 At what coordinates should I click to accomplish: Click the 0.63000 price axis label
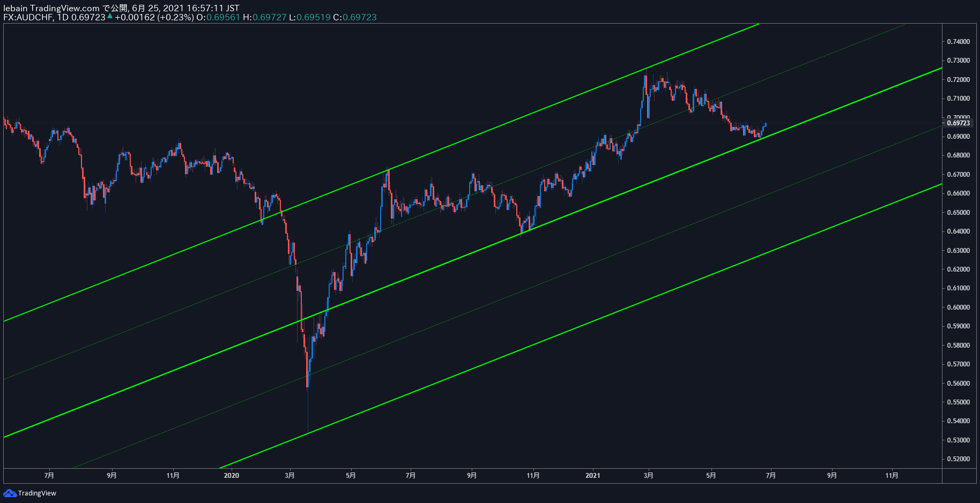(959, 251)
